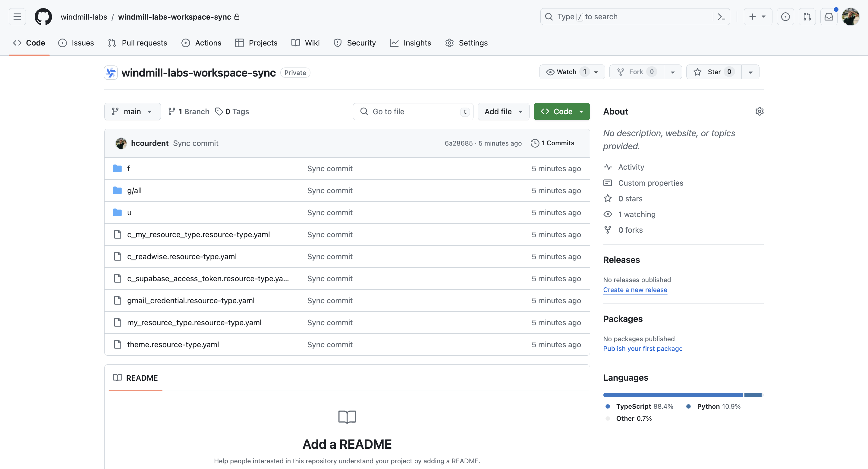The image size is (868, 469).
Task: Open the commit history clock icon
Action: point(535,143)
